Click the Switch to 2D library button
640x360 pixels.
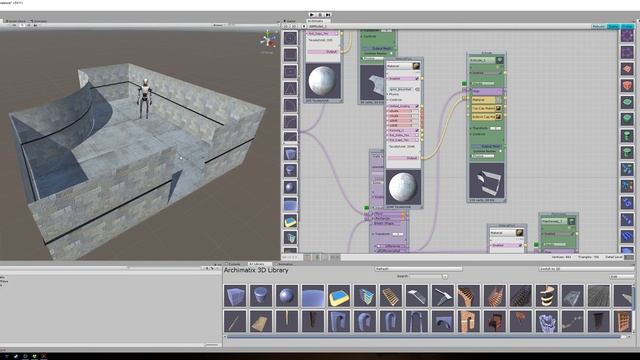(x=586, y=269)
